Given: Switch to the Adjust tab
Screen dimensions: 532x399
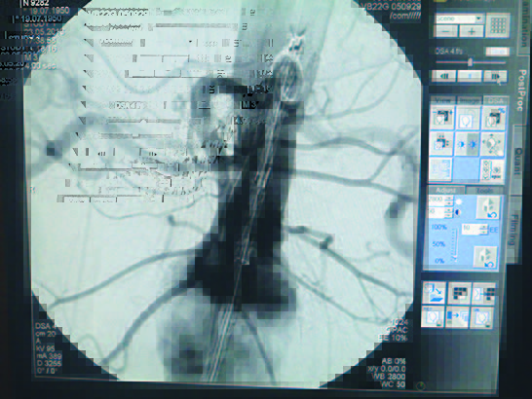Looking at the screenshot, I should (x=446, y=191).
